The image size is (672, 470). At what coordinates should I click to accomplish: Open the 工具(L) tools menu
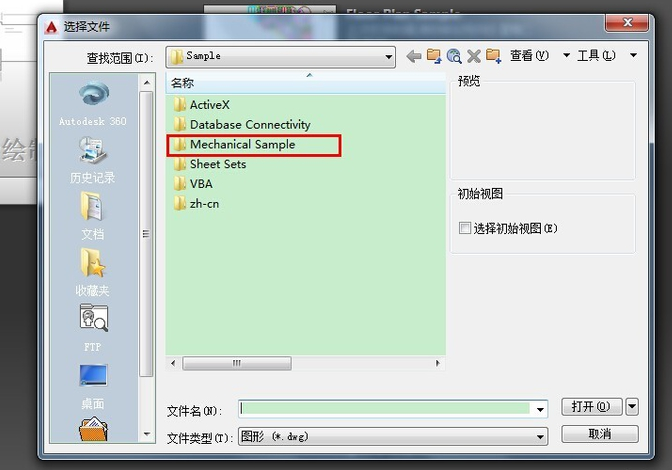click(x=597, y=56)
